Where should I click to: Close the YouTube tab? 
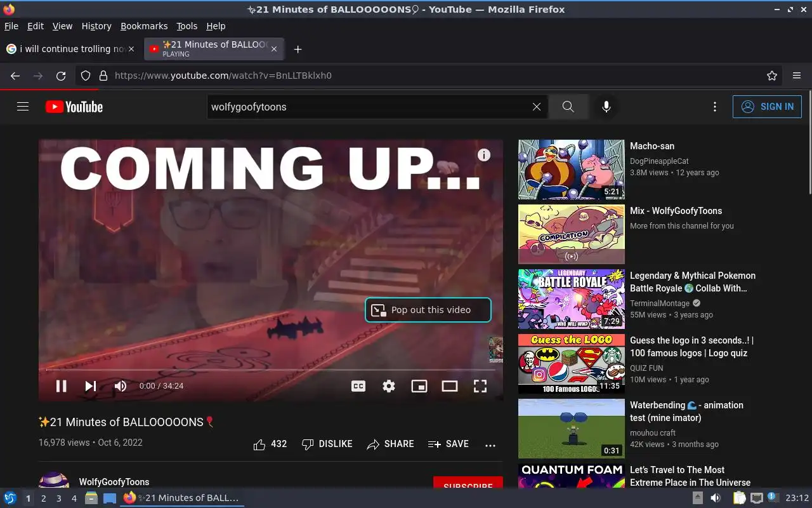pos(274,49)
